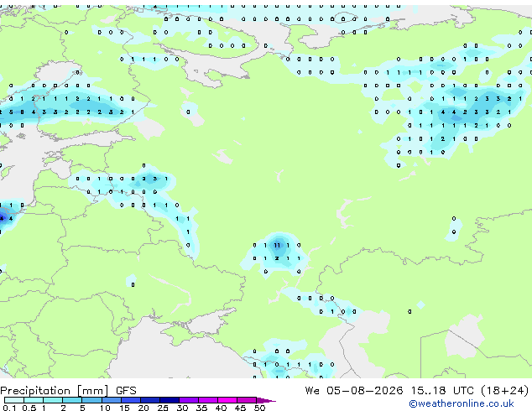Pick the 35–40 mm legend color swatch
The image size is (532, 411).
tap(208, 400)
